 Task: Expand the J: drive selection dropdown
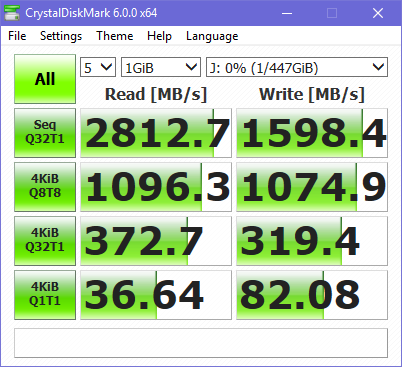point(297,67)
